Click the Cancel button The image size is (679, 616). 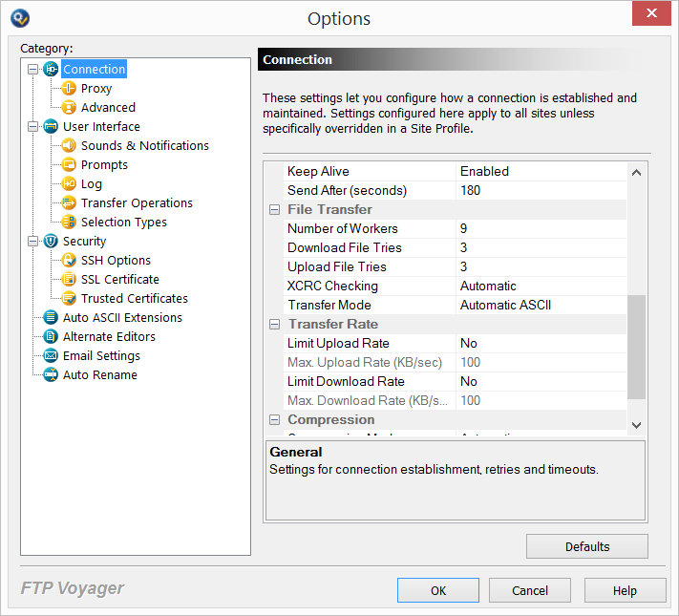click(x=530, y=590)
